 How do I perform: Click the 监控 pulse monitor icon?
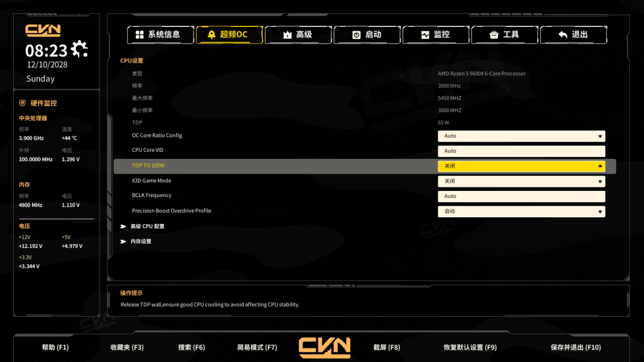click(x=425, y=35)
